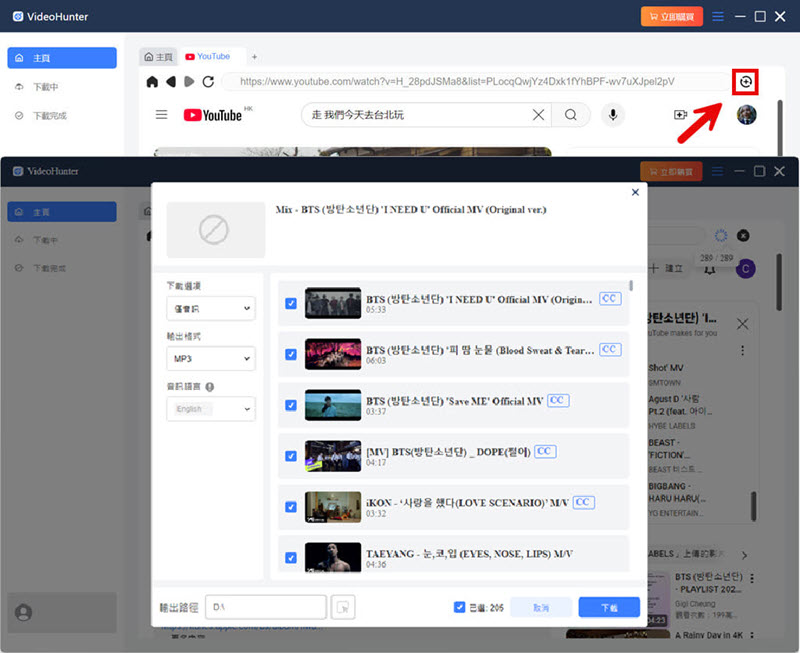
Task: Uncheck TAEYANG EYES, NOSE, LIPS checkbox
Action: 291,558
